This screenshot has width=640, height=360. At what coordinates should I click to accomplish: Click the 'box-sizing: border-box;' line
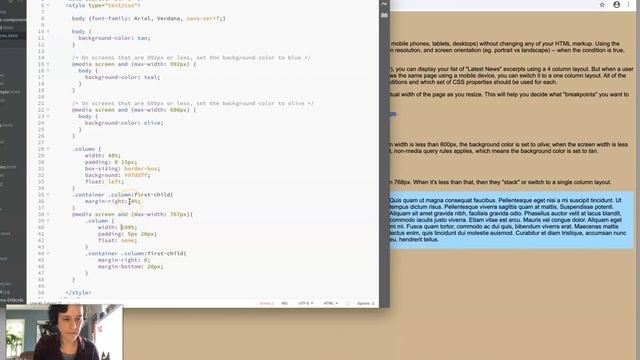[x=122, y=169]
